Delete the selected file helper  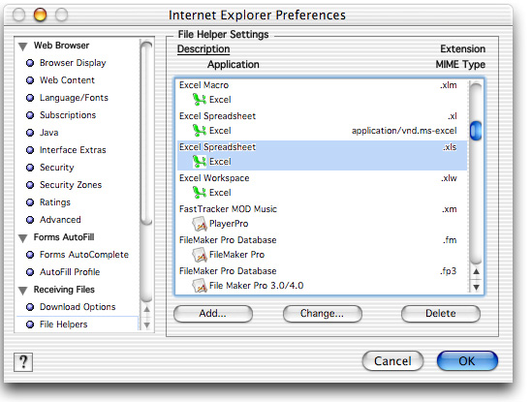coord(441,313)
